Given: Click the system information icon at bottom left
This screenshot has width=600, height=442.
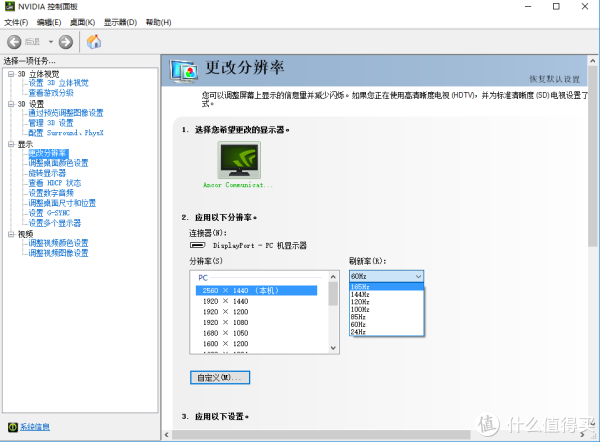Looking at the screenshot, I should (x=13, y=427).
